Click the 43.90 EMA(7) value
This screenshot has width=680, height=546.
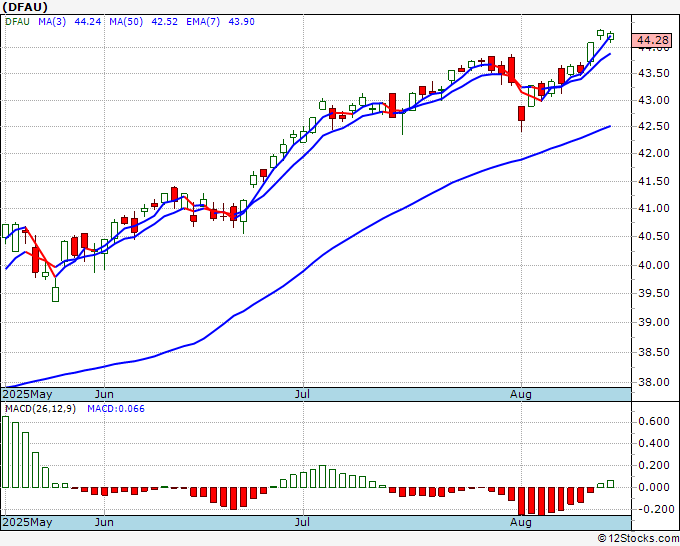pyautogui.click(x=241, y=21)
